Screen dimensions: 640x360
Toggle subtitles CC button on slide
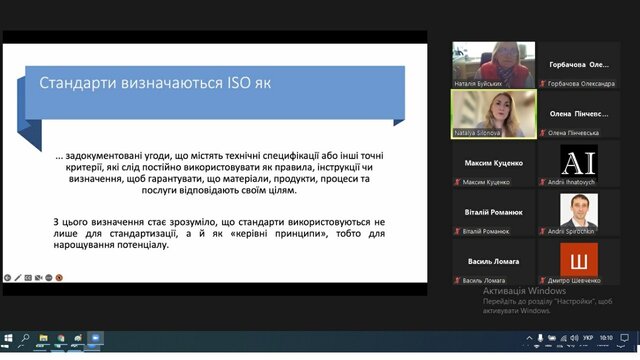click(x=28, y=278)
